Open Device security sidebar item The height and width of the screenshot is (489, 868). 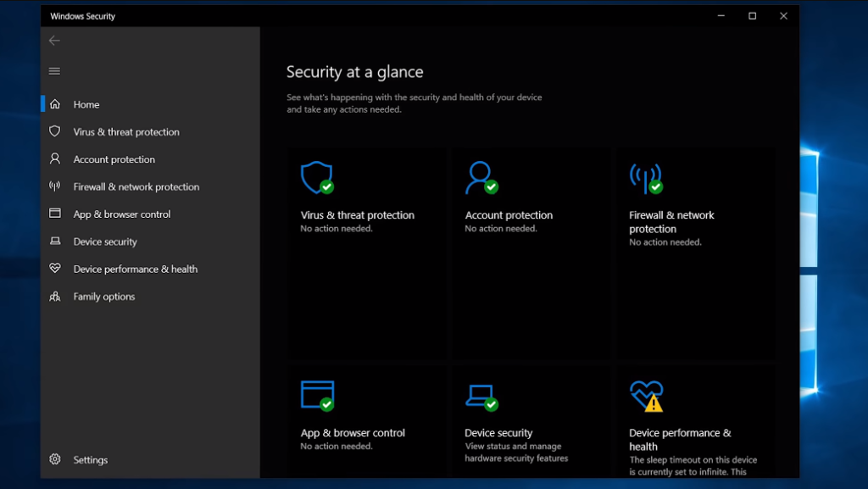pyautogui.click(x=150, y=242)
